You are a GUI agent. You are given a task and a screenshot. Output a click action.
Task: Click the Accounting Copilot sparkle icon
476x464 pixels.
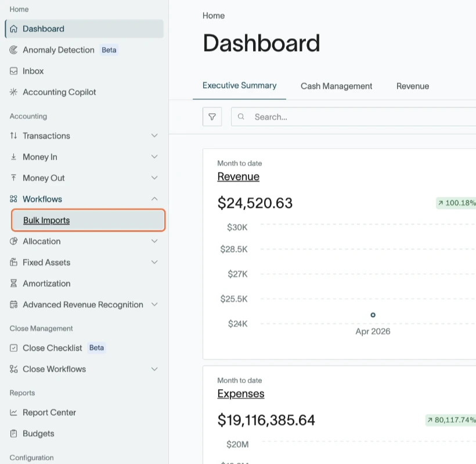[x=14, y=92]
